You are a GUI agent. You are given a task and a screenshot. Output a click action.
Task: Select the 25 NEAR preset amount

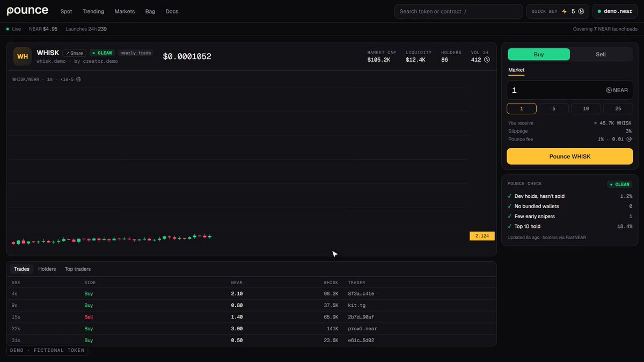point(618,109)
